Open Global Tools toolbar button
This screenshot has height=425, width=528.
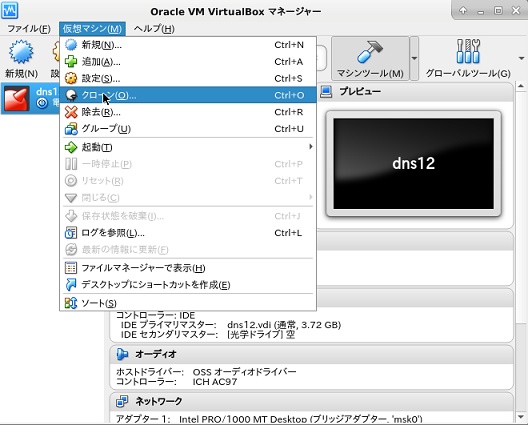[x=468, y=58]
